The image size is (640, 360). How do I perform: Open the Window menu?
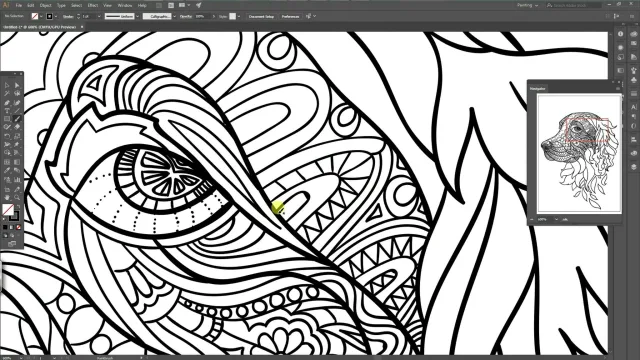pos(124,5)
